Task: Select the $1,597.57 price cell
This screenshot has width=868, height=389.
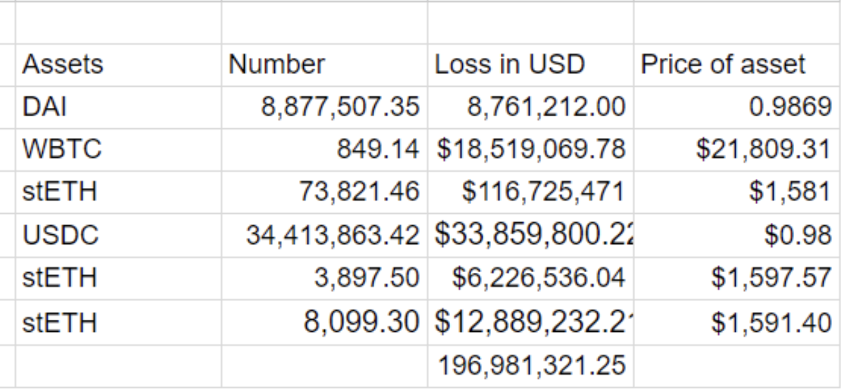Action: [736, 279]
